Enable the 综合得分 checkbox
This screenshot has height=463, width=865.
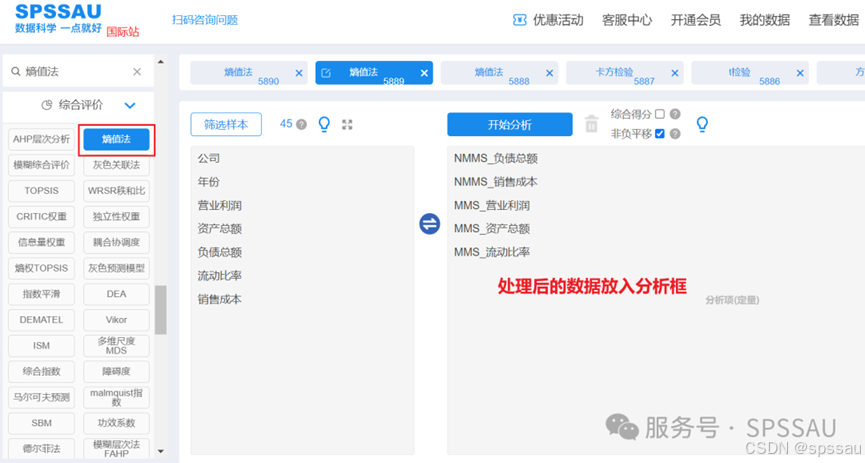coord(660,114)
